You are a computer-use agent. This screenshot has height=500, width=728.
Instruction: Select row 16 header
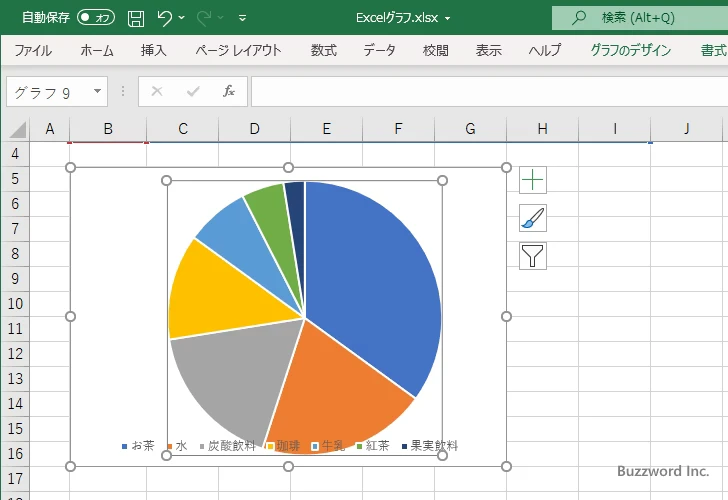[x=15, y=454]
